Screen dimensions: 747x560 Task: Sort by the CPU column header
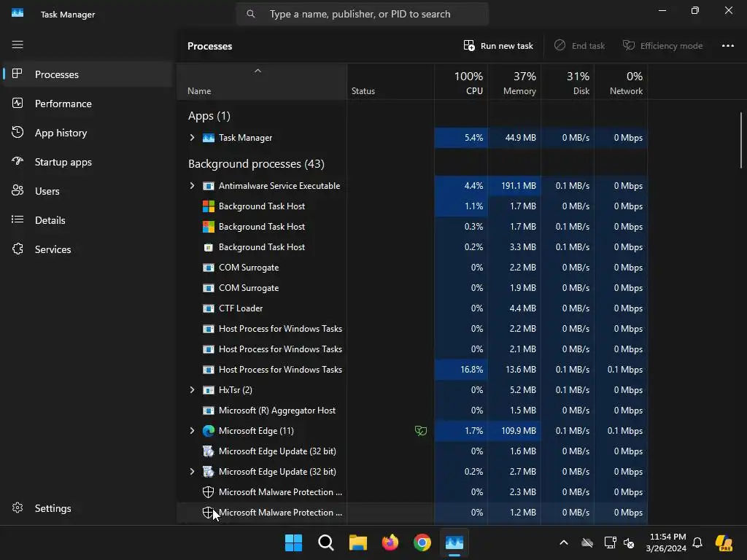coord(461,82)
